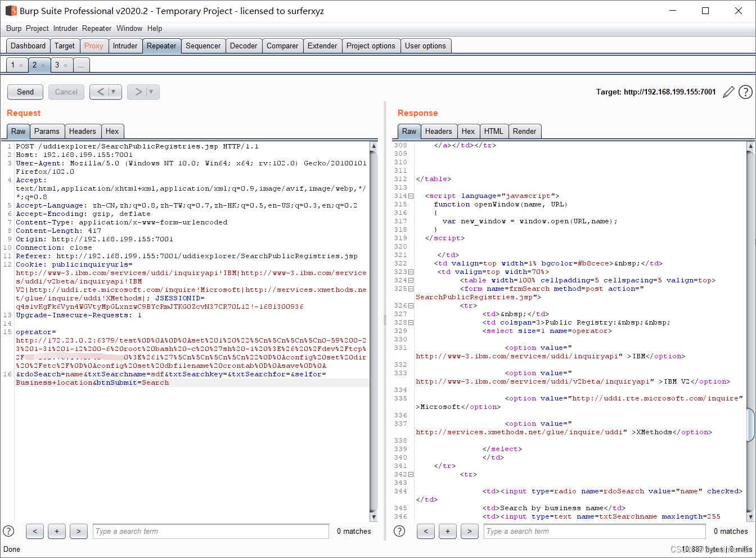This screenshot has width=756, height=558.
Task: Go back in Repeater history
Action: 100,92
